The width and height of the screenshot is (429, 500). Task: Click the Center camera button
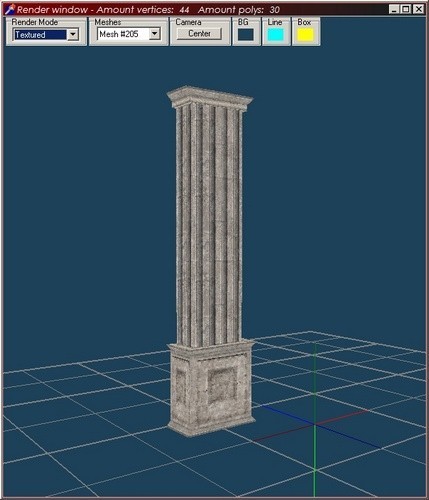(199, 34)
